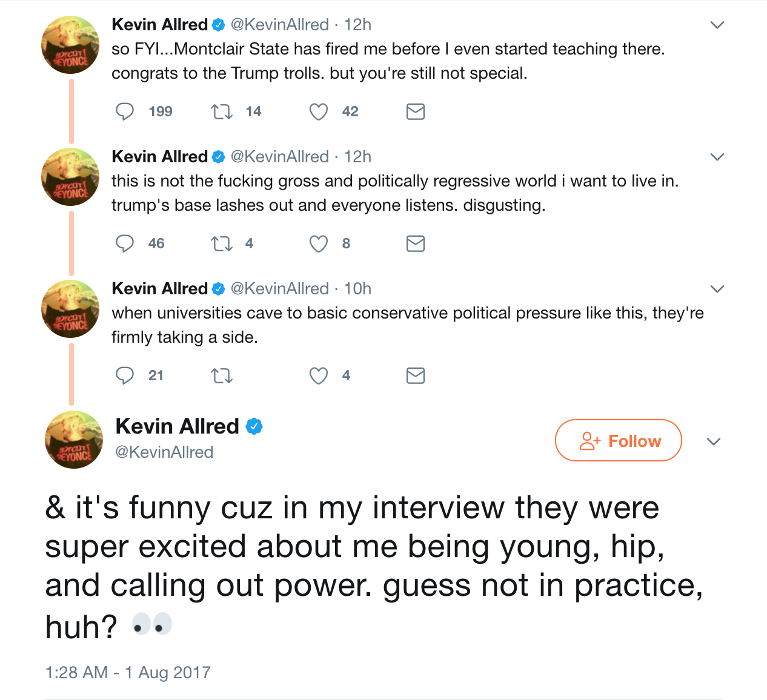This screenshot has width=767, height=700.
Task: Click Kevin Allred's avatar on the main tweet
Action: coord(74,440)
